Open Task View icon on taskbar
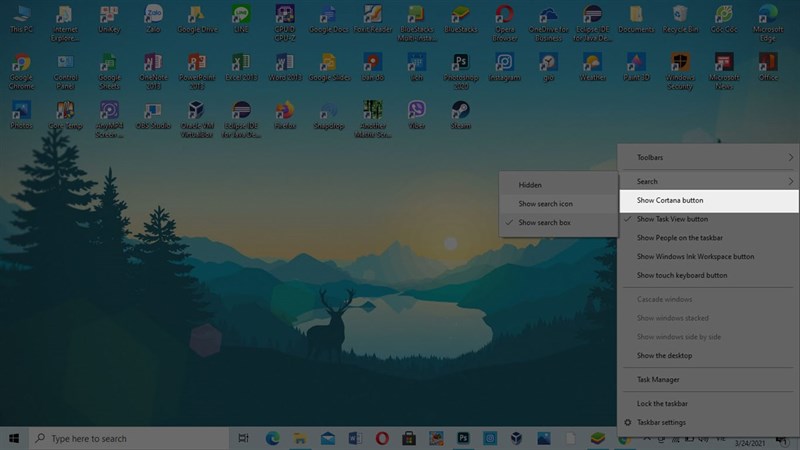Screen dimensions: 800x450 pyautogui.click(x=243, y=438)
